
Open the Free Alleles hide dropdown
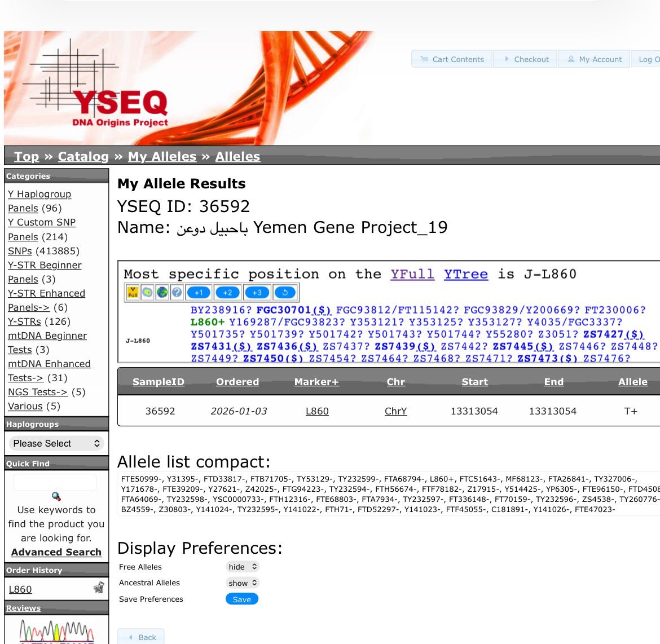(x=243, y=567)
